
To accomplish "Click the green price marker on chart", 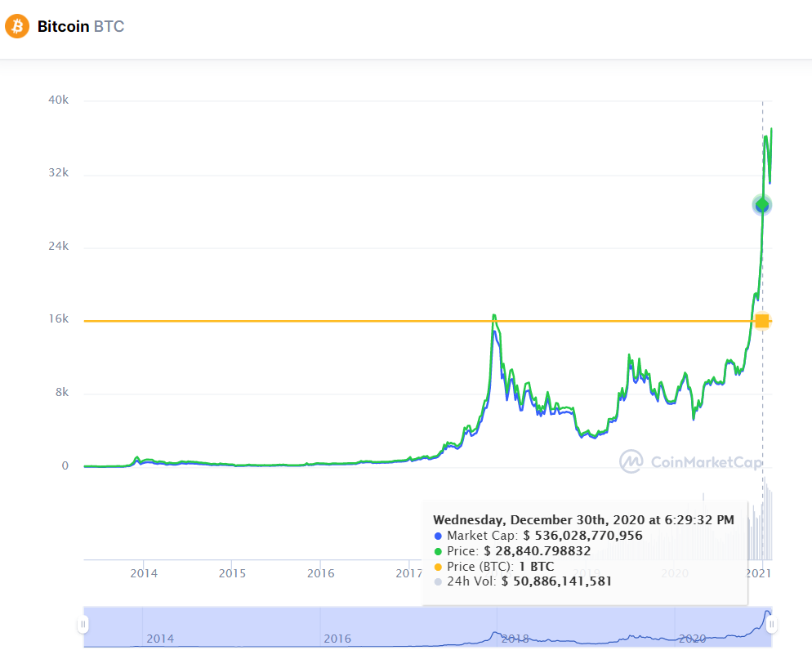I will pos(762,206).
